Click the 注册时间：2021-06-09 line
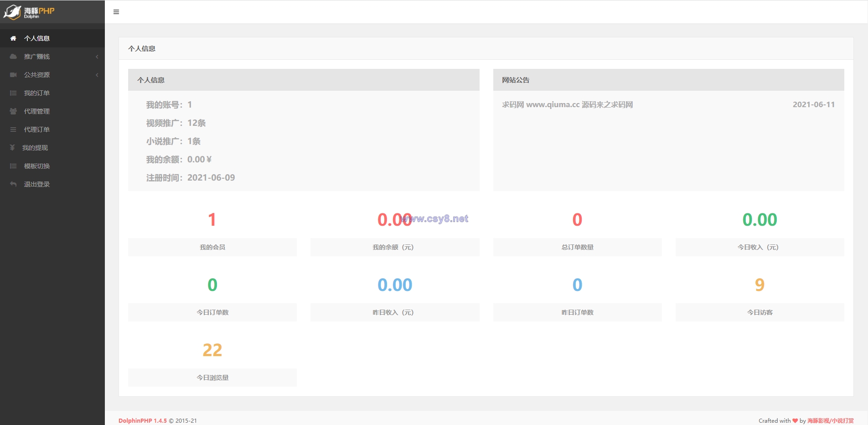 pyautogui.click(x=191, y=178)
